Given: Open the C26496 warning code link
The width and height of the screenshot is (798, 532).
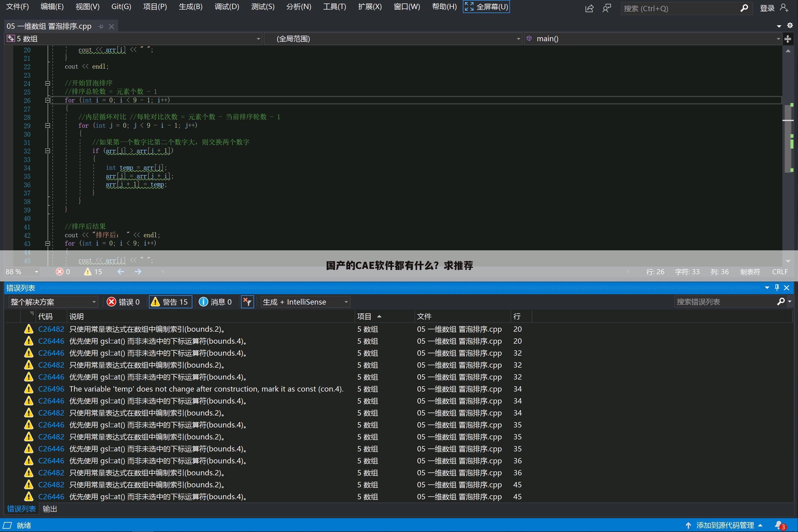Looking at the screenshot, I should 51,389.
